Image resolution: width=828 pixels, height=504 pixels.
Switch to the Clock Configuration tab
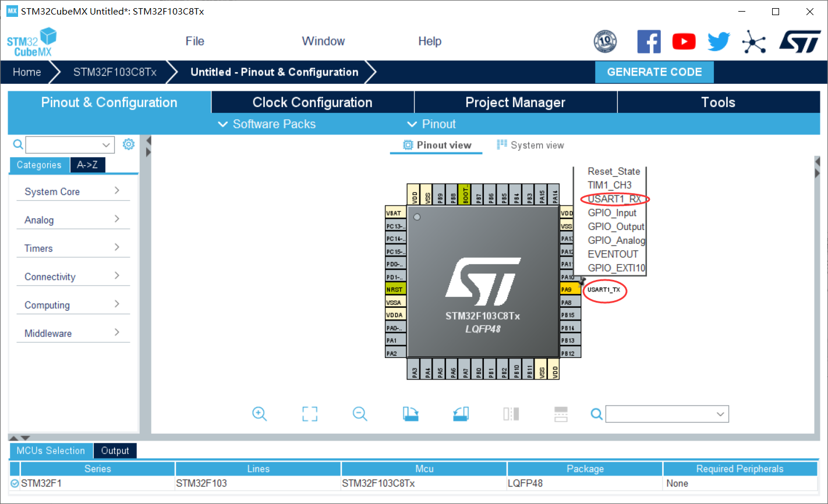point(312,102)
